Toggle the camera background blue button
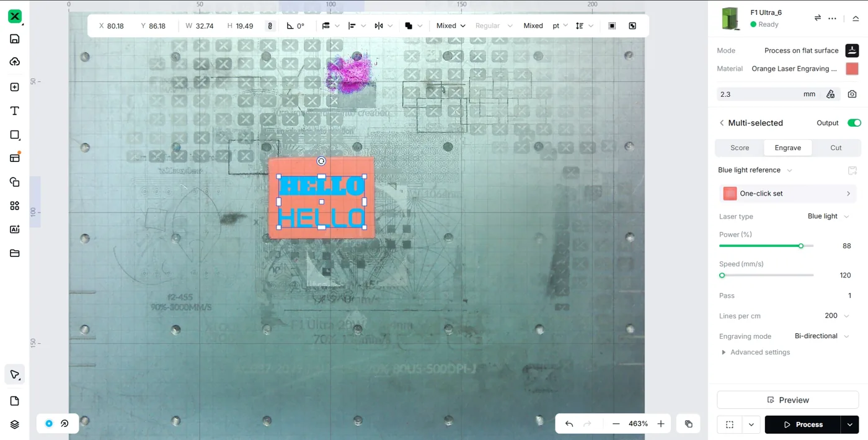868x440 pixels. point(49,423)
